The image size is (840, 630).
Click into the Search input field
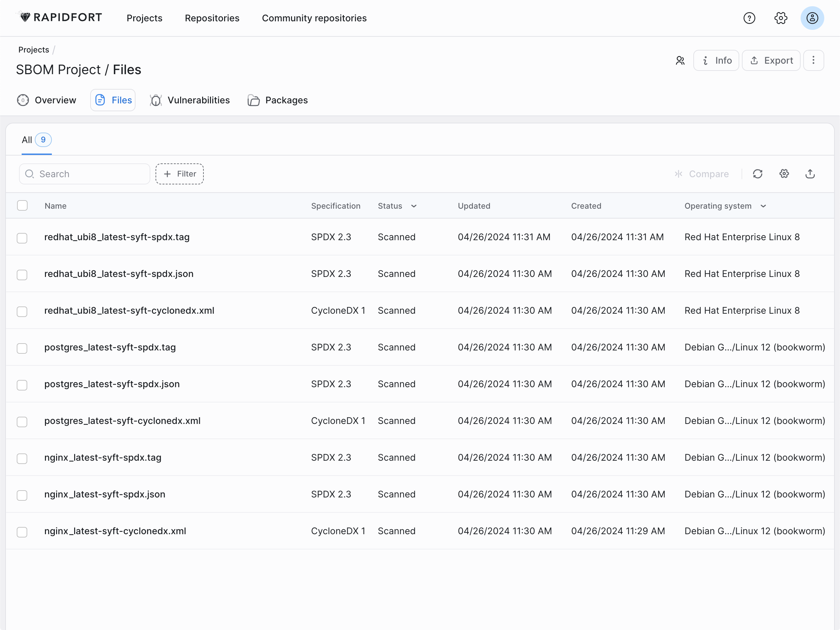click(x=85, y=174)
